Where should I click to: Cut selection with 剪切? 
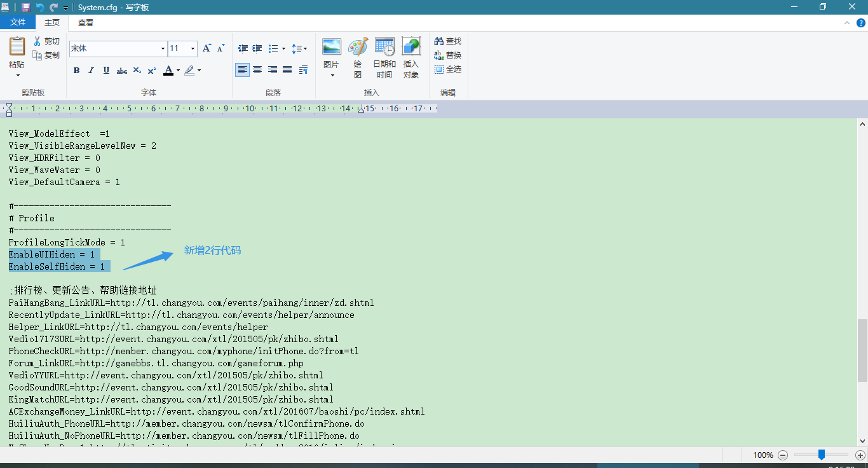pyautogui.click(x=46, y=41)
